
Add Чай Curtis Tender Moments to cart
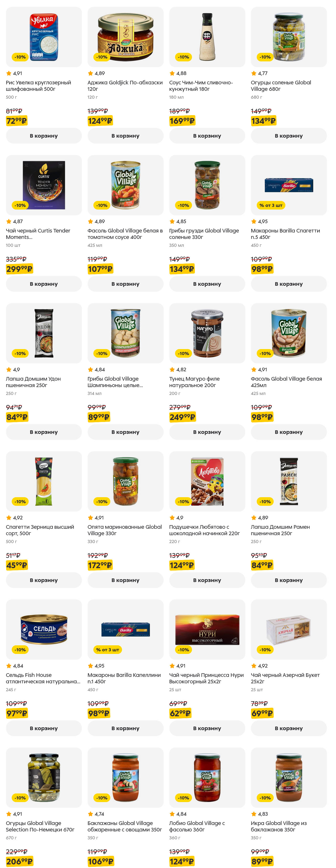[x=44, y=284]
